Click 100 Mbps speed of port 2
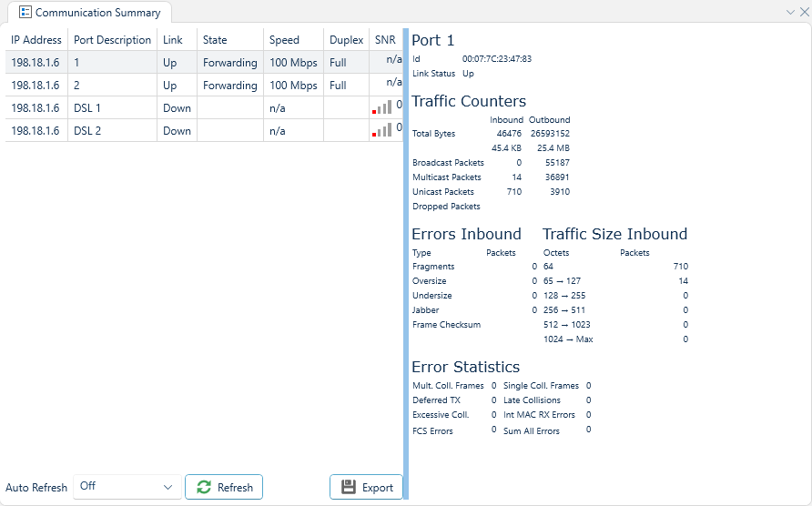This screenshot has height=506, width=812. (x=293, y=86)
